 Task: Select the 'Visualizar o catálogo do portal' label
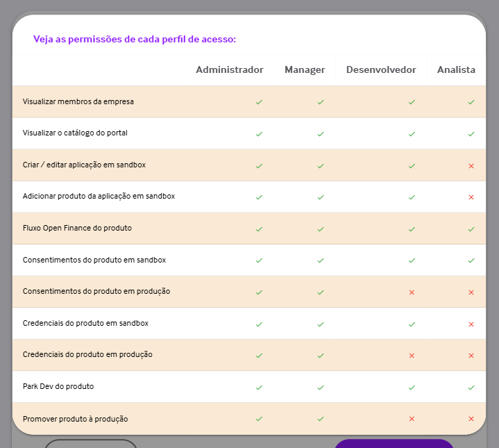(x=75, y=133)
